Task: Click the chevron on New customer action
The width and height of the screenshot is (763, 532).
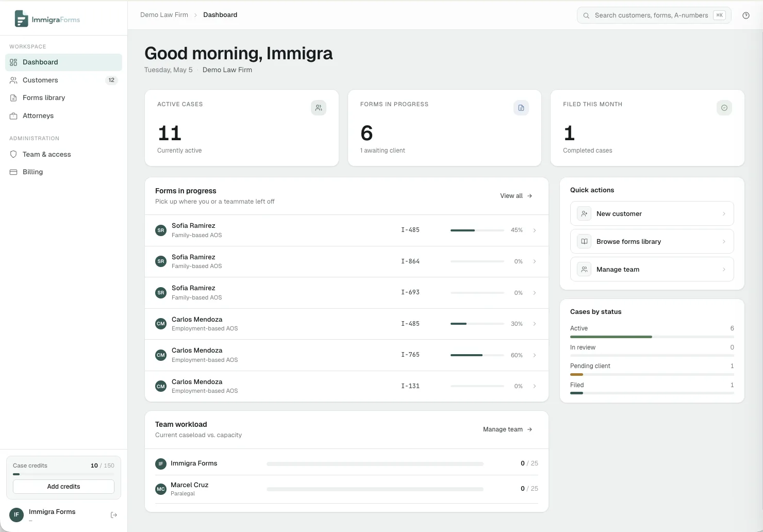Action: pyautogui.click(x=724, y=213)
